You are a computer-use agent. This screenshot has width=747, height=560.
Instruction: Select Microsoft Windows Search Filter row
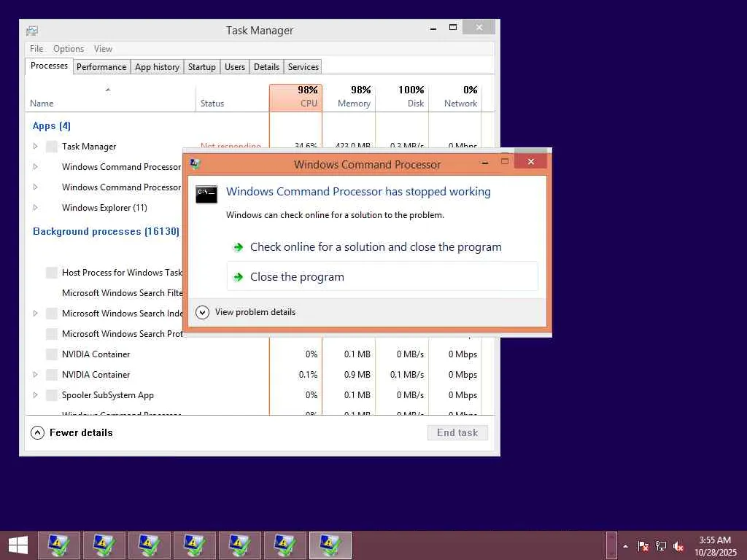(x=104, y=292)
